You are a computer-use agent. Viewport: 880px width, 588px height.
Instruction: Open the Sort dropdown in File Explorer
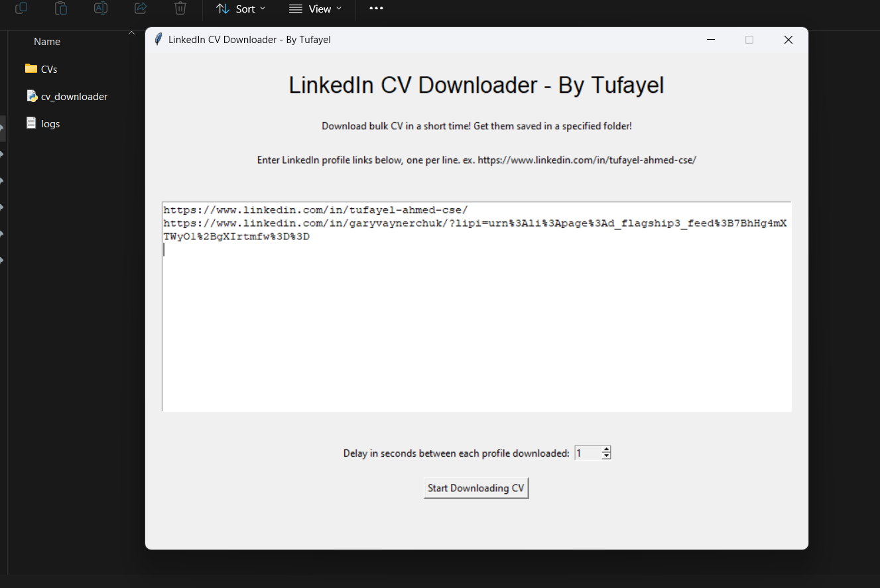coord(241,9)
